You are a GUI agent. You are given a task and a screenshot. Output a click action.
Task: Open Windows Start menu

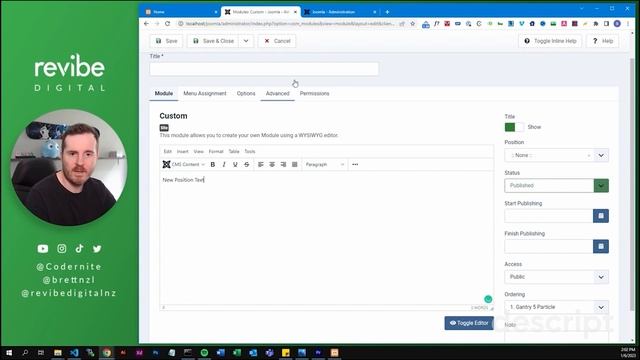[9, 353]
